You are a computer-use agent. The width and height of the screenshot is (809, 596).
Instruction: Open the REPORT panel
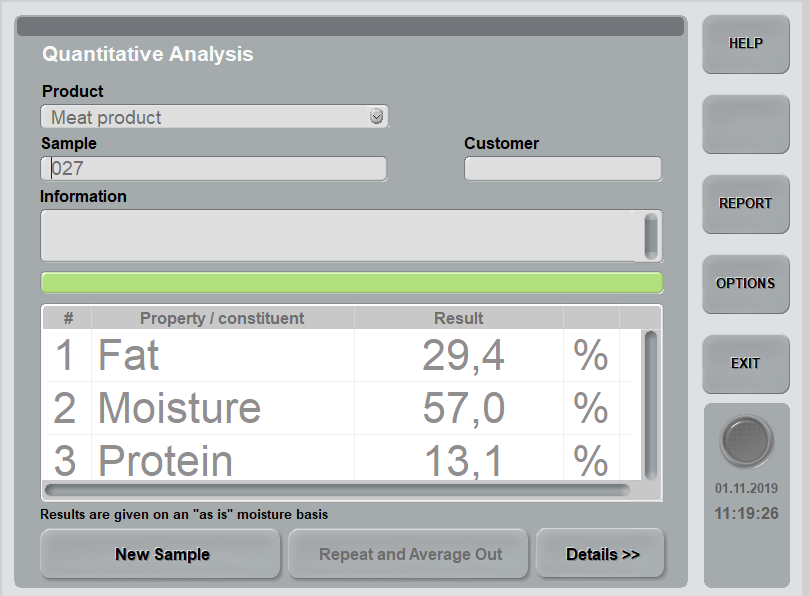click(x=745, y=204)
